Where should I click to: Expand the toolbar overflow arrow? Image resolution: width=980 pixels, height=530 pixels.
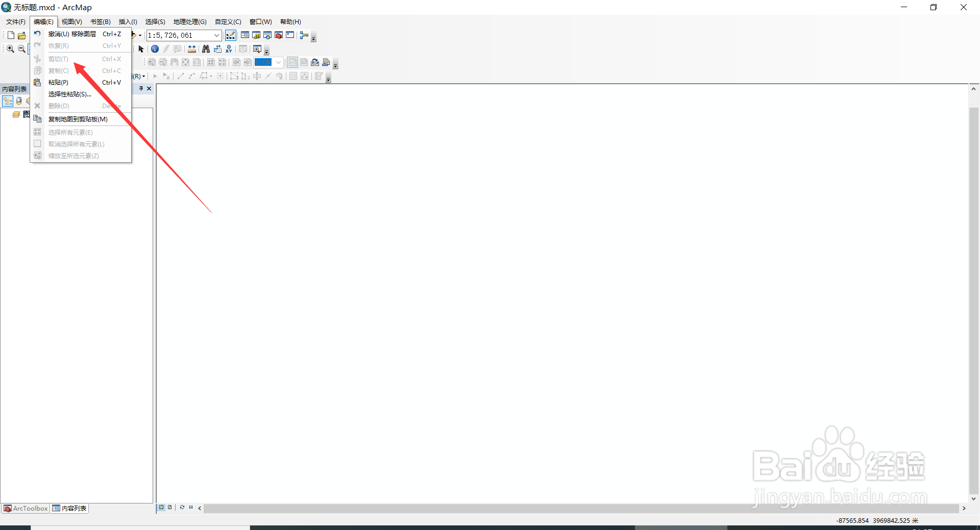[313, 39]
